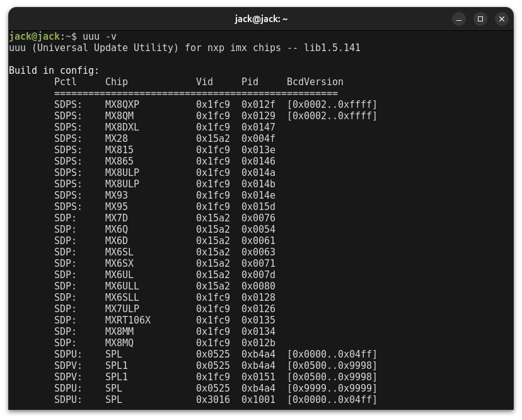Screen dimensions: 522x420
Task: Click the Pctl column header
Action: [66, 82]
